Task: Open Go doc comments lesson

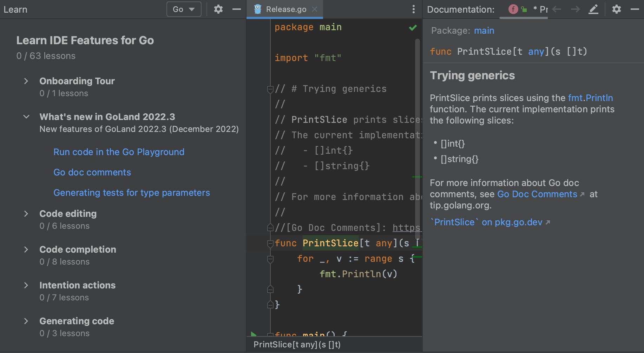Action: tap(92, 172)
